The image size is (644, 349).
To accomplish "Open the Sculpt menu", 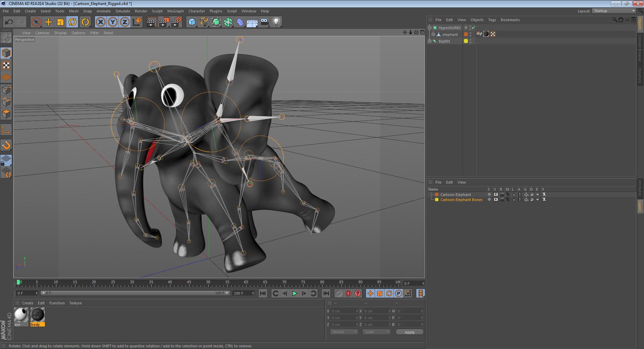I will [157, 11].
